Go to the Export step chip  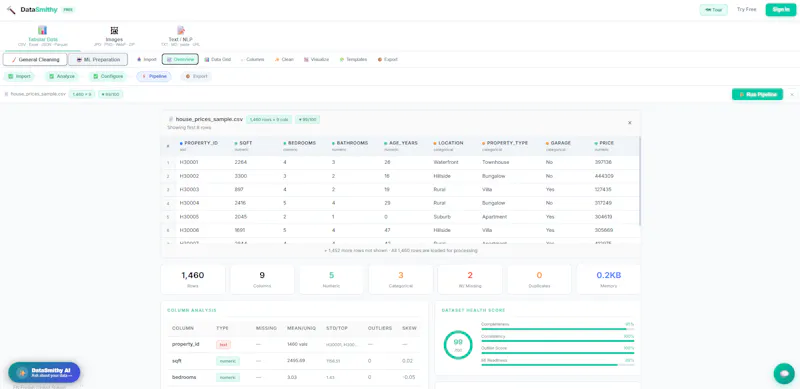(x=196, y=77)
